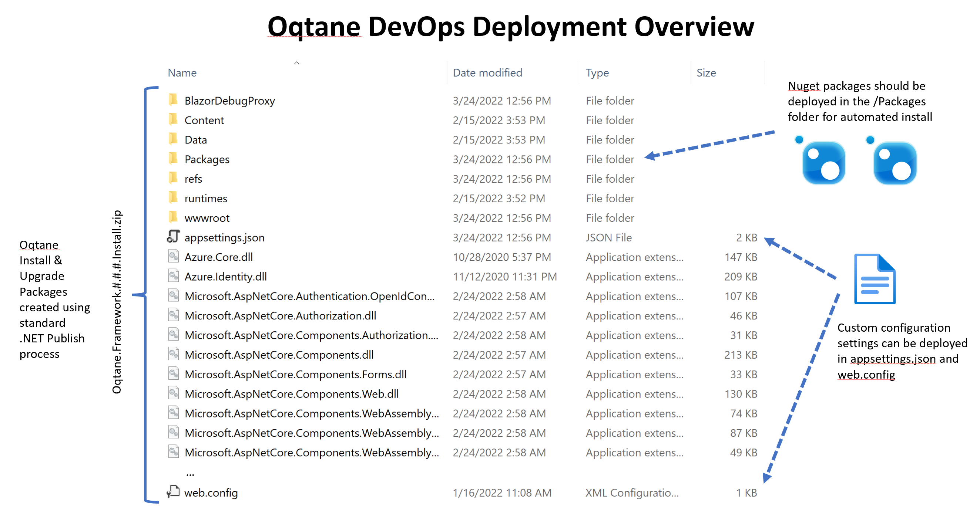Sort by the Date modified column header

point(487,72)
